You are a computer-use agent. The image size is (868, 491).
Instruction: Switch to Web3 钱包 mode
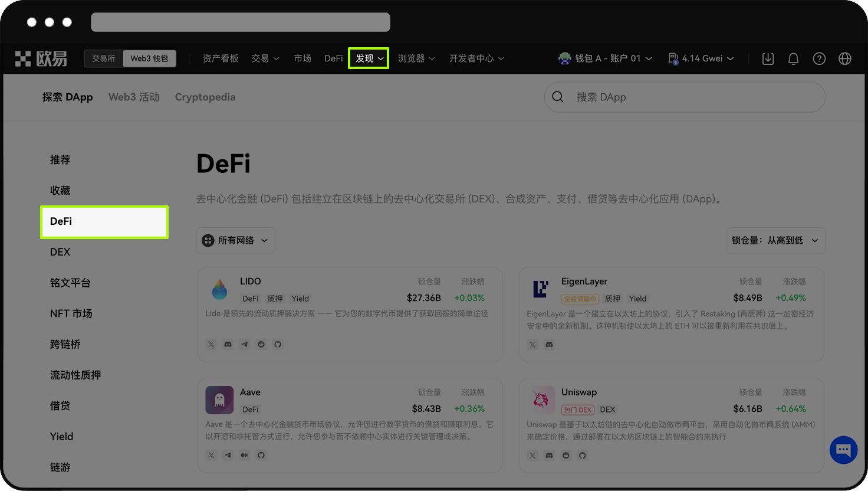tap(149, 58)
